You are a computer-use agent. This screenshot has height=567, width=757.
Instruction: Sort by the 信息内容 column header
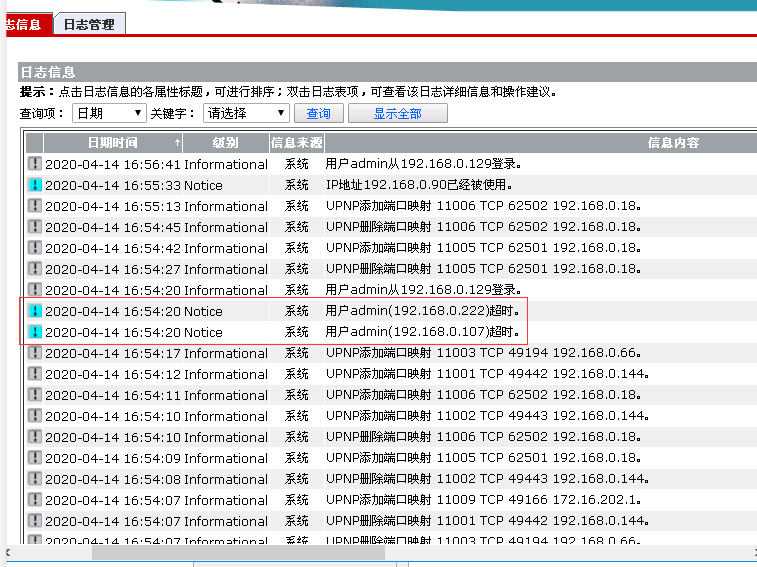tap(541, 142)
